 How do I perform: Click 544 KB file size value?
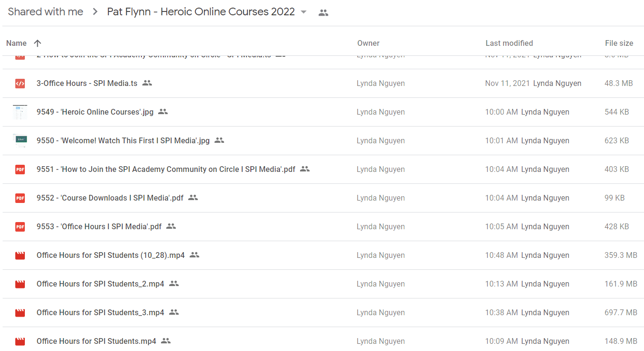pyautogui.click(x=617, y=112)
